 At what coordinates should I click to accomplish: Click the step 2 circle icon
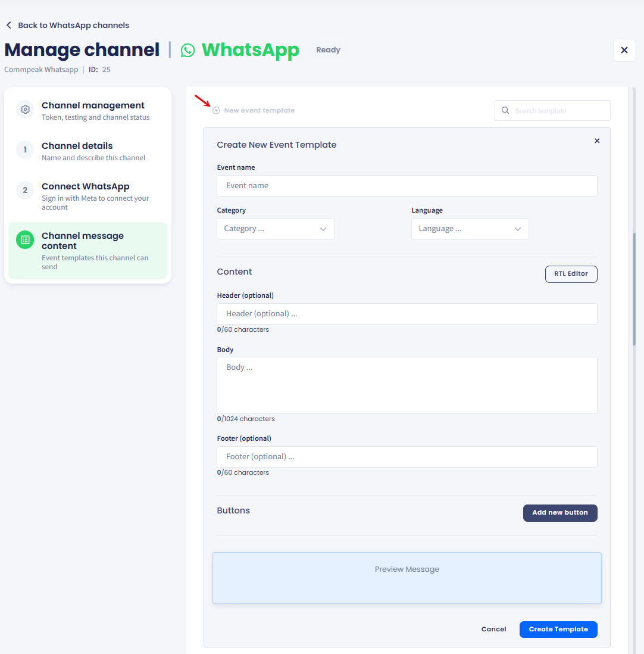pyautogui.click(x=25, y=190)
